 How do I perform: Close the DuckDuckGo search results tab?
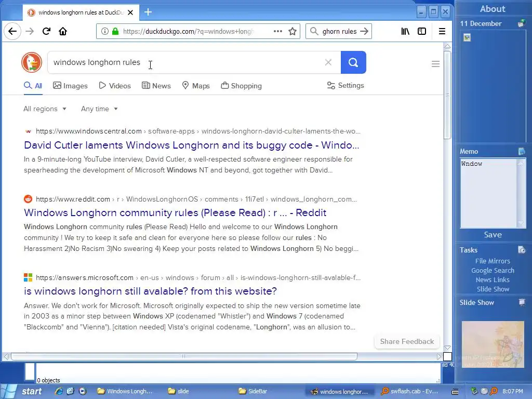pos(130,12)
